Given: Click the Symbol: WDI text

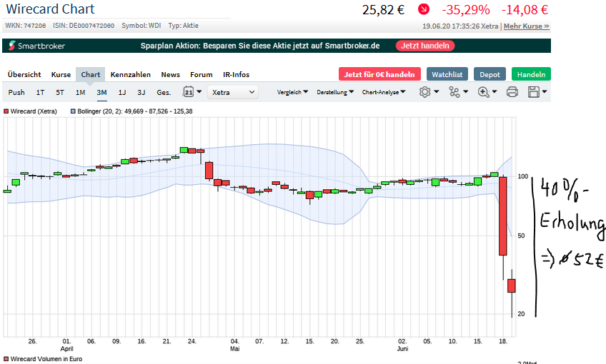Looking at the screenshot, I should (x=141, y=26).
